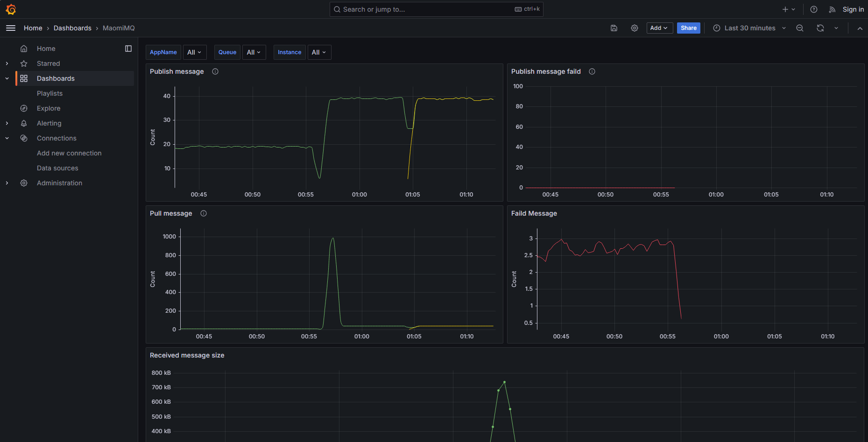868x442 pixels.
Task: Open the refresh interval dropdown arrow
Action: 836,28
